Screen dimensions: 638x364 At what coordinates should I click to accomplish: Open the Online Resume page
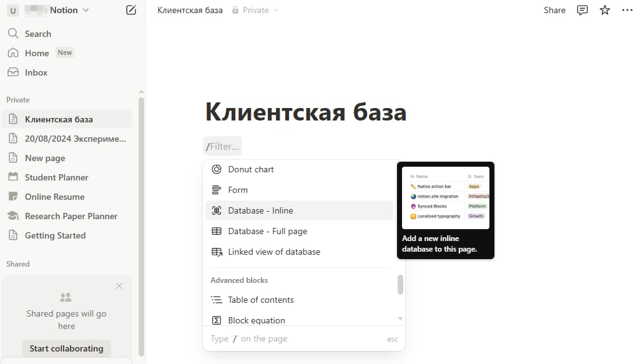(67, 197)
